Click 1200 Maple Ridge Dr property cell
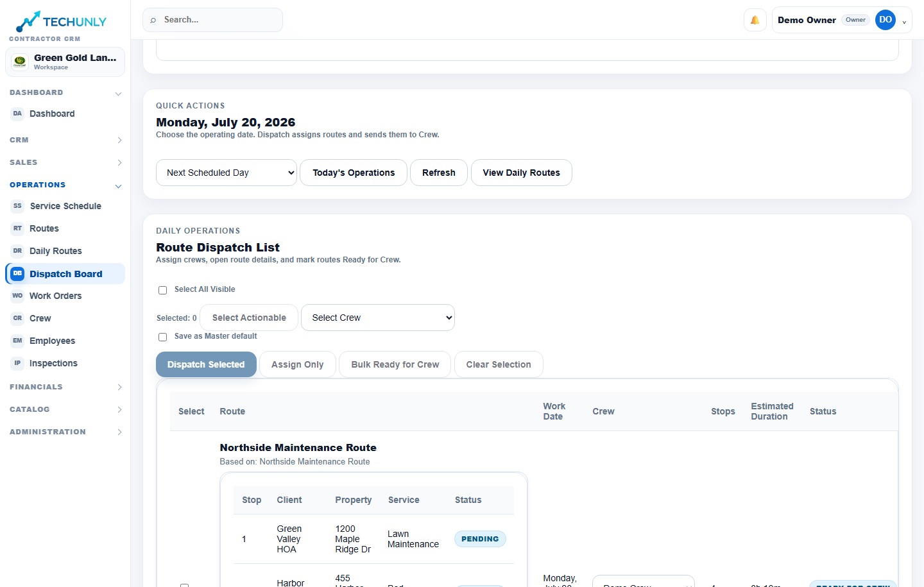 353,539
